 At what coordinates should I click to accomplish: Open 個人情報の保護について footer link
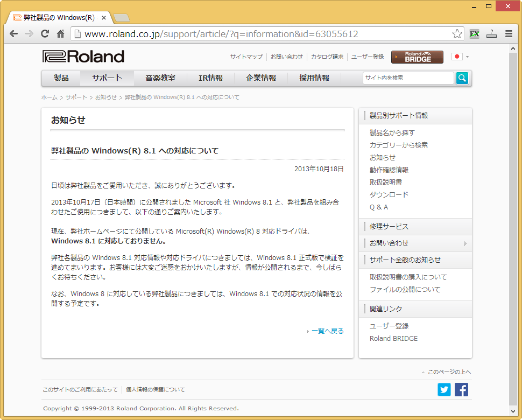(156, 390)
